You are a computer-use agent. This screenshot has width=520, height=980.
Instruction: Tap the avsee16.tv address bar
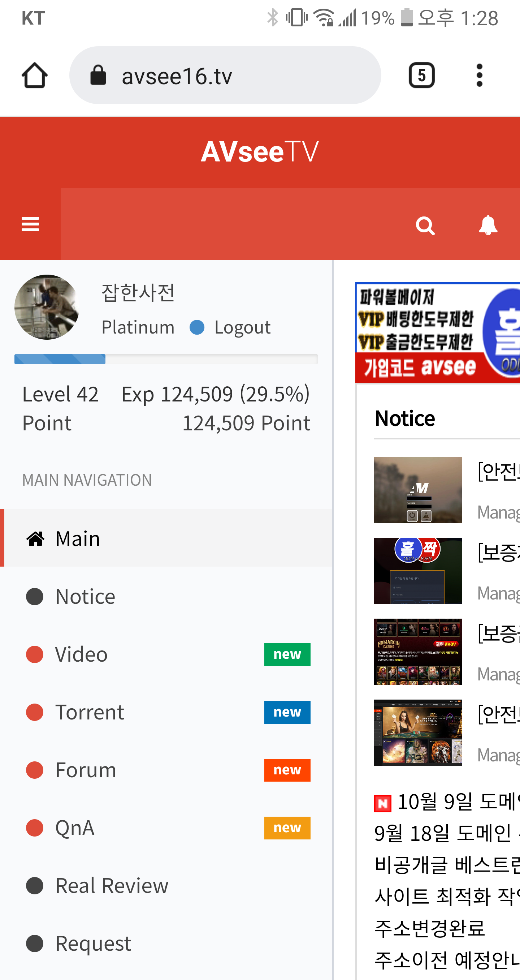(225, 75)
